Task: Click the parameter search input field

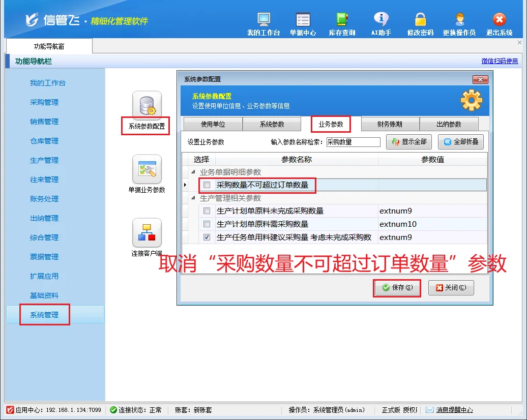Action: tap(353, 142)
